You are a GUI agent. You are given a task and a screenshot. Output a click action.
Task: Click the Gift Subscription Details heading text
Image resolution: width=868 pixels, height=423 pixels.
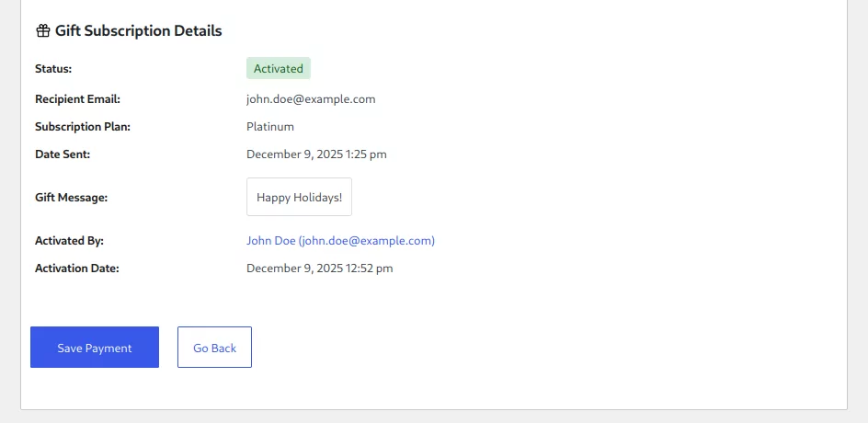coord(138,31)
